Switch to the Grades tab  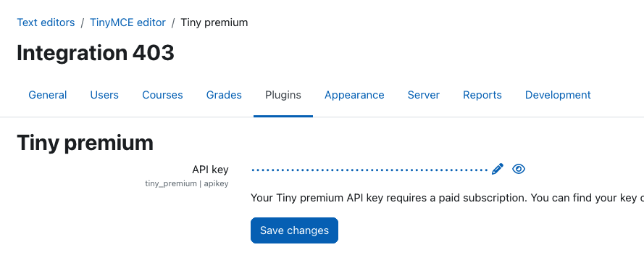[224, 95]
